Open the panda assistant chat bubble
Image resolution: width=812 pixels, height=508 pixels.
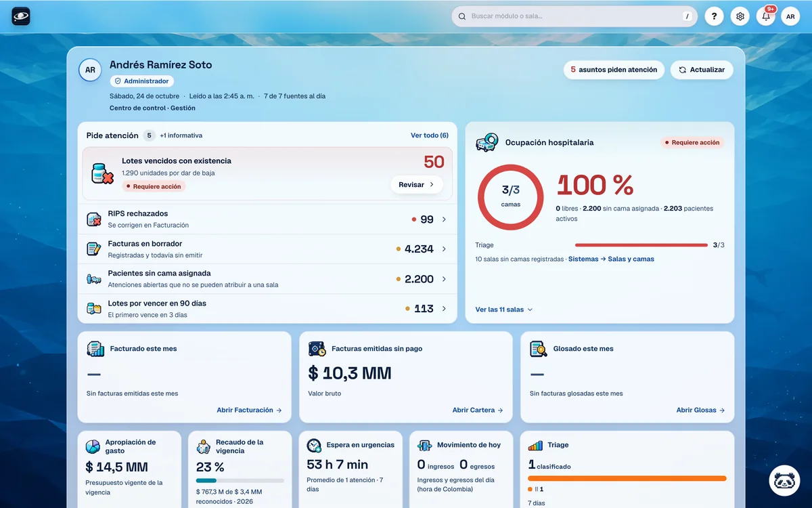point(785,481)
